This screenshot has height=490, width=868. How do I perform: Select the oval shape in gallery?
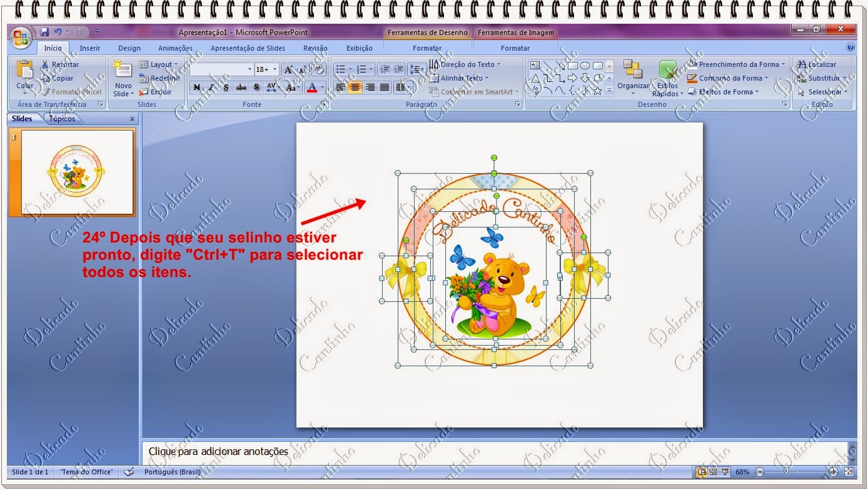pyautogui.click(x=585, y=65)
